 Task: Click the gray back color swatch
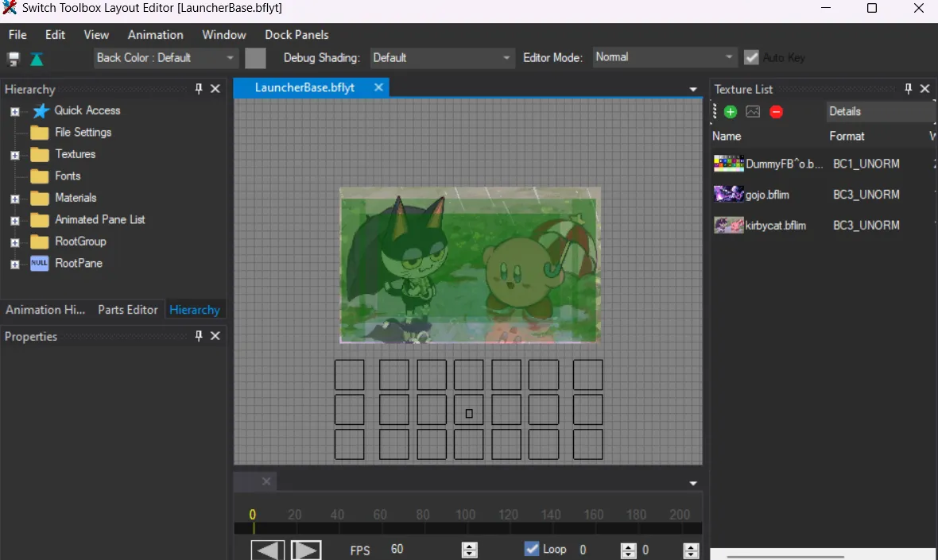point(255,58)
